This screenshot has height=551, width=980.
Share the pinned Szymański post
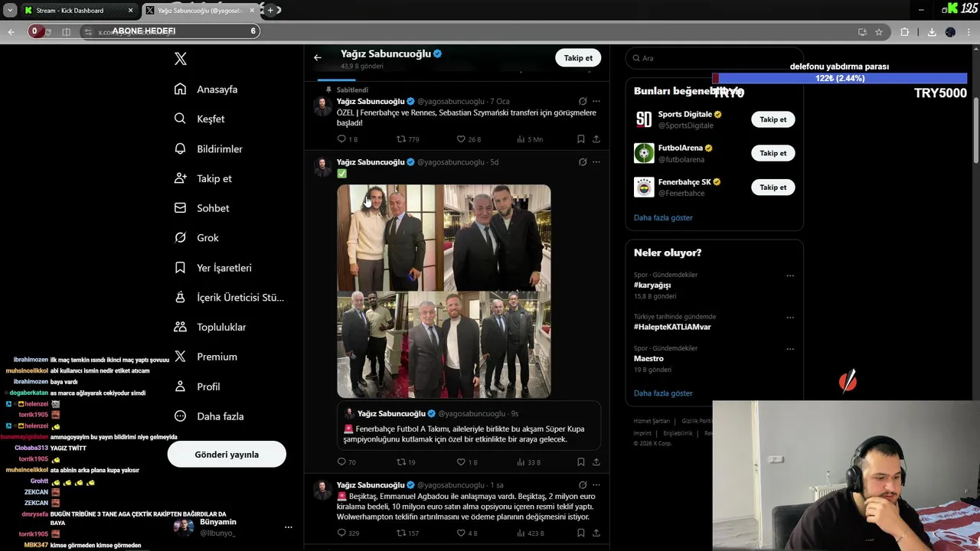596,139
